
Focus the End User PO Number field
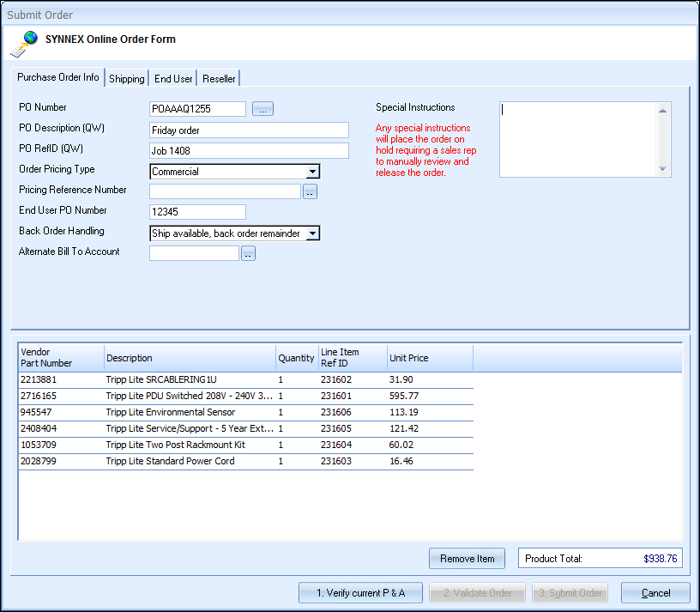coord(197,212)
